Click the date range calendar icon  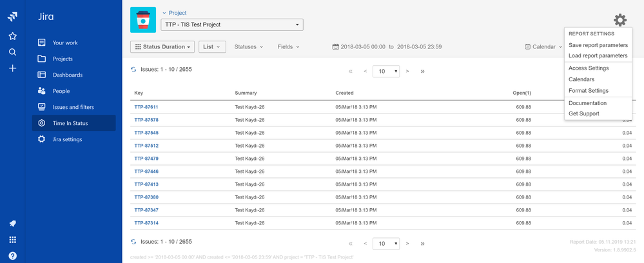click(x=335, y=47)
